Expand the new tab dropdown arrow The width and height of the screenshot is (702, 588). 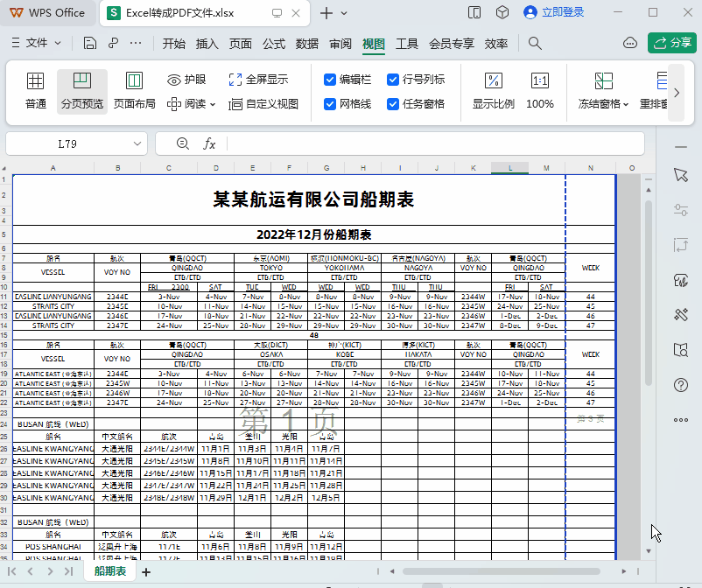pyautogui.click(x=344, y=13)
